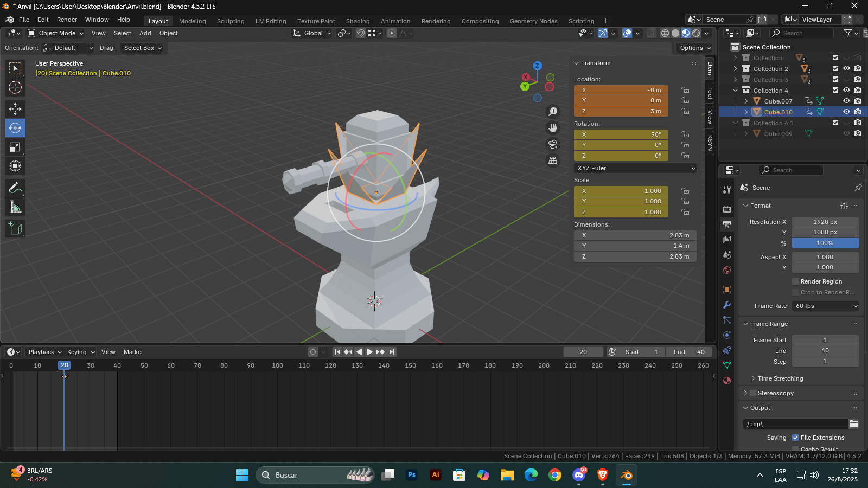
Task: Open the Marker menu in timeline
Action: point(133,352)
